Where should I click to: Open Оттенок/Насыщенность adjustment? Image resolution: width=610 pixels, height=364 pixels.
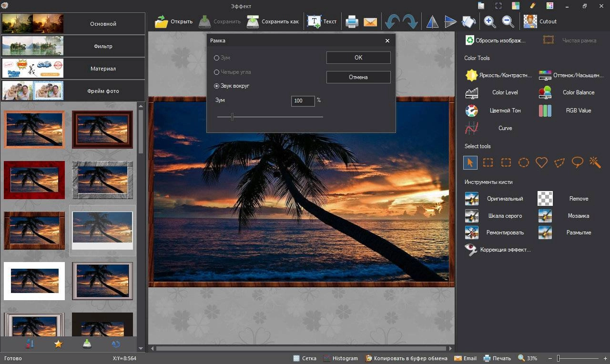tap(571, 75)
